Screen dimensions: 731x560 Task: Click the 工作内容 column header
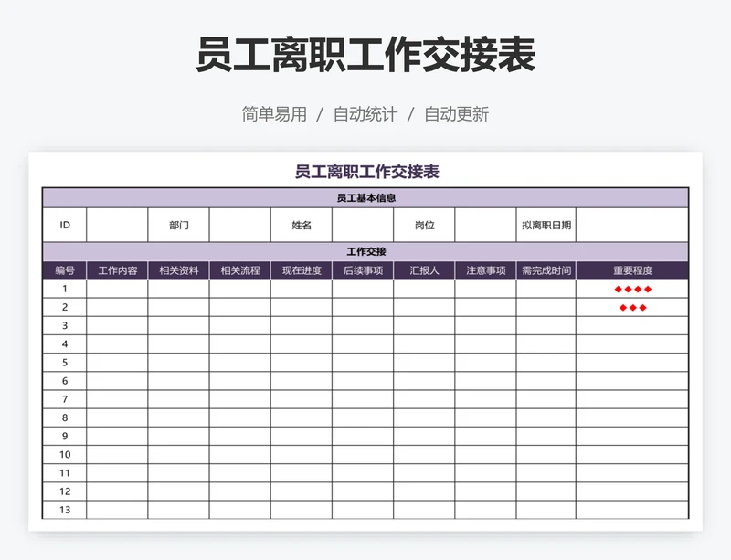(117, 270)
